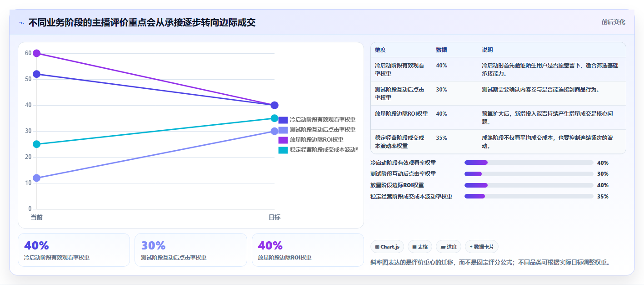Click the description starting 冷启动时首先验证陌生用户
644x285 pixels.
point(550,69)
